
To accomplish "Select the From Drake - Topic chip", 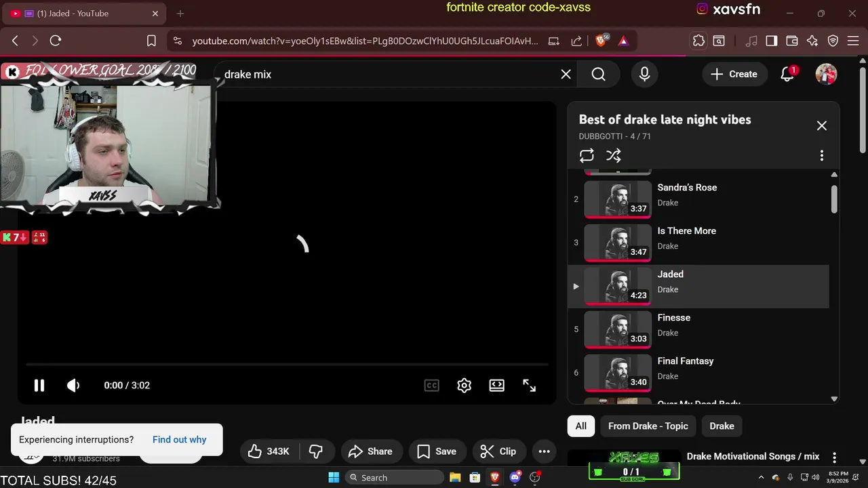I will (648, 426).
